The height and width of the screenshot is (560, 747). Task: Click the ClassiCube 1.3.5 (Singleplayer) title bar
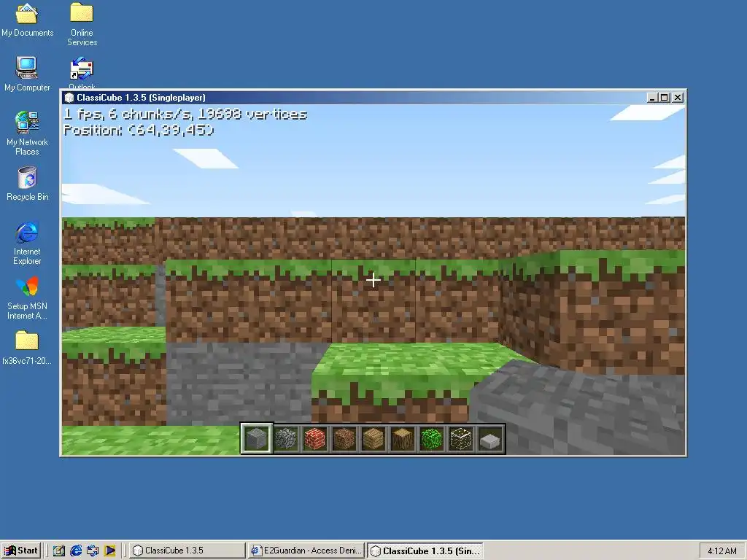click(x=373, y=98)
